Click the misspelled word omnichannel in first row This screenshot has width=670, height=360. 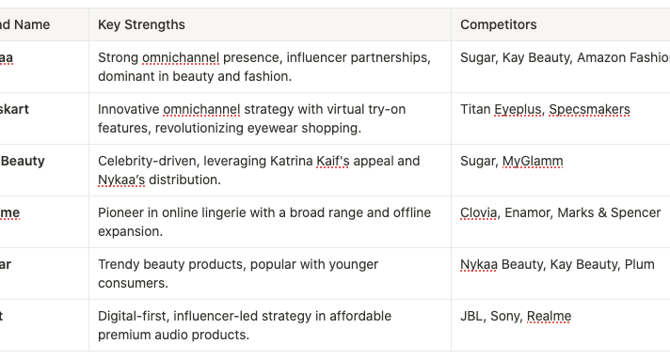point(180,58)
